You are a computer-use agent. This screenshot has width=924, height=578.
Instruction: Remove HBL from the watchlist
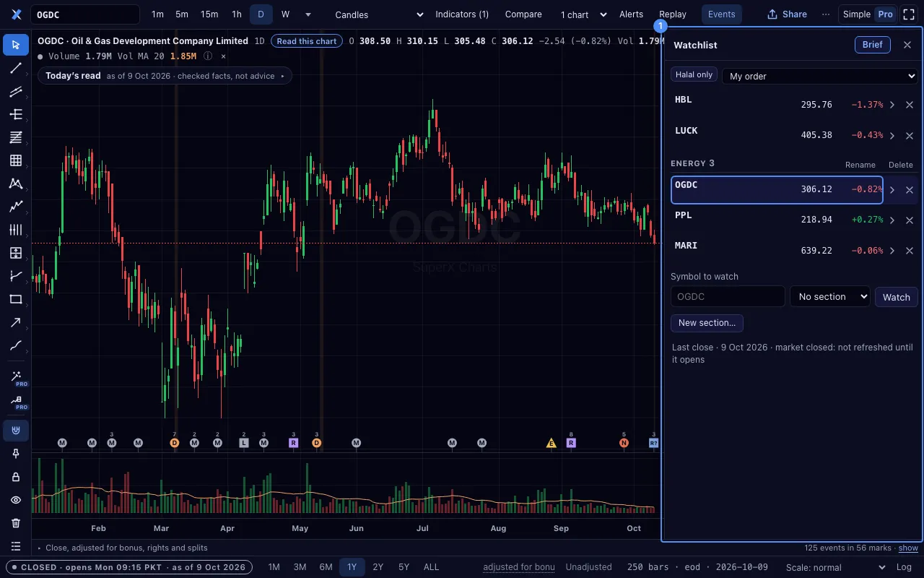click(x=910, y=105)
